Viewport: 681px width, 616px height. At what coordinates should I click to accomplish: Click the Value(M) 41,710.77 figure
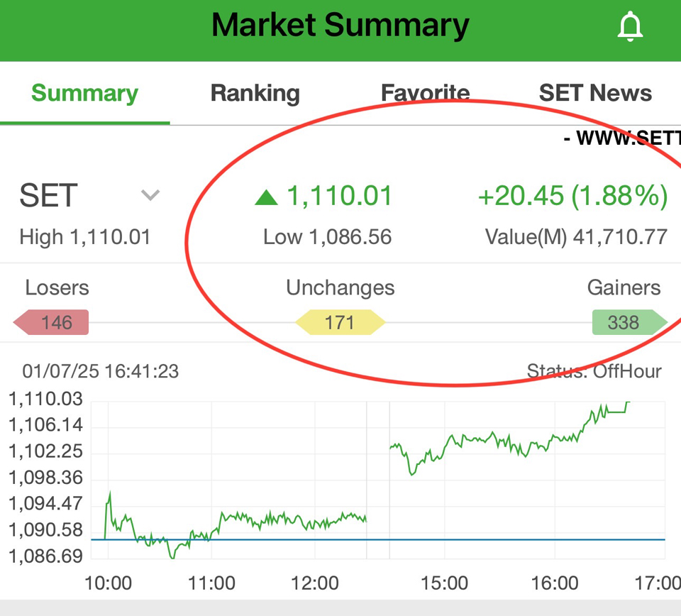click(576, 238)
